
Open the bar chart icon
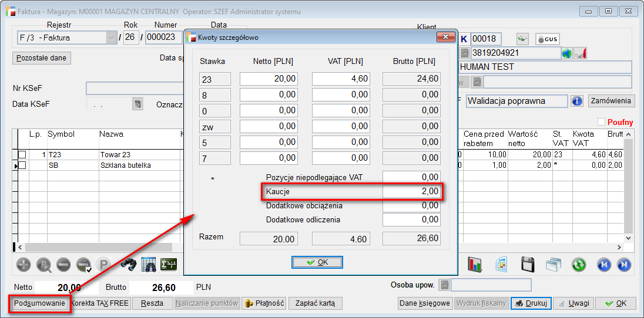tap(475, 265)
